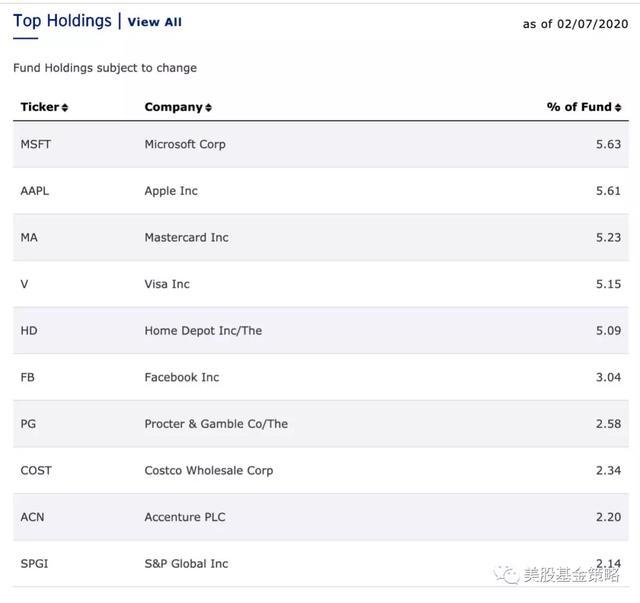Choose the Mastercard Inc row

click(186, 237)
